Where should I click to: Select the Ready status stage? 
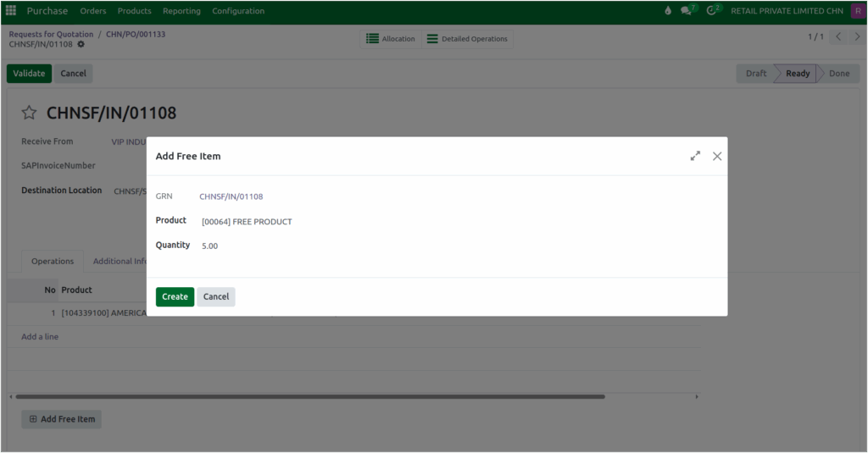[x=797, y=74]
